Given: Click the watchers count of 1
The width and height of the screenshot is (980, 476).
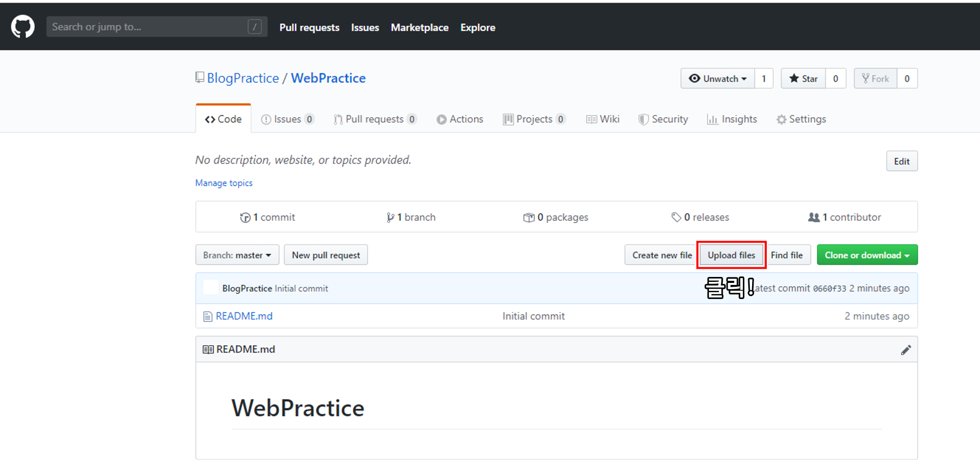Looking at the screenshot, I should point(764,78).
